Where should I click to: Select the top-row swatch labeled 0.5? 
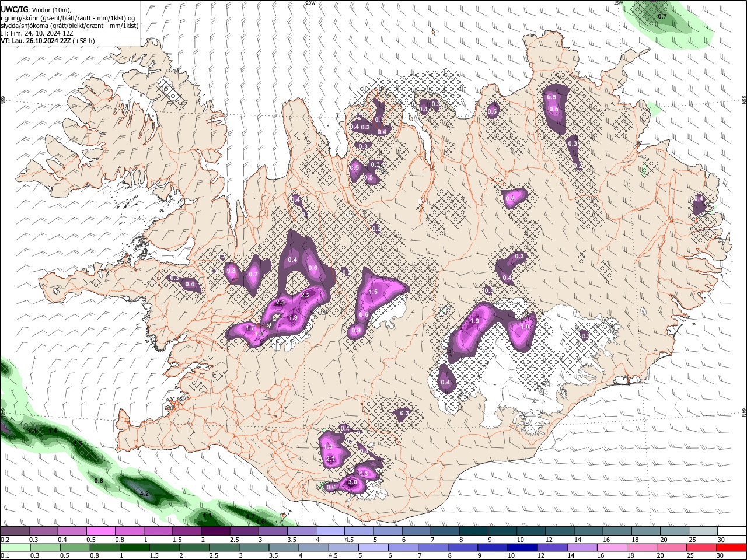click(x=100, y=531)
